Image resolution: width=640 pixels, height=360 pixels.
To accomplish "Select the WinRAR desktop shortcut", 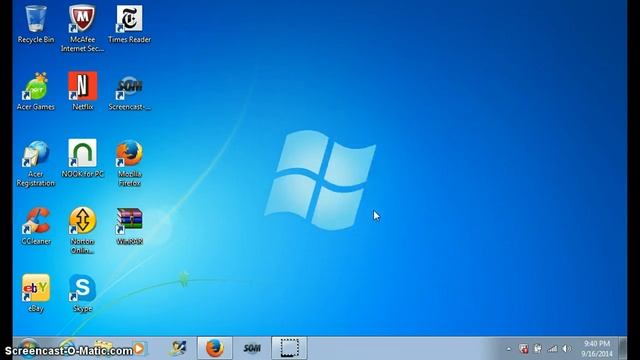I will coord(129,226).
